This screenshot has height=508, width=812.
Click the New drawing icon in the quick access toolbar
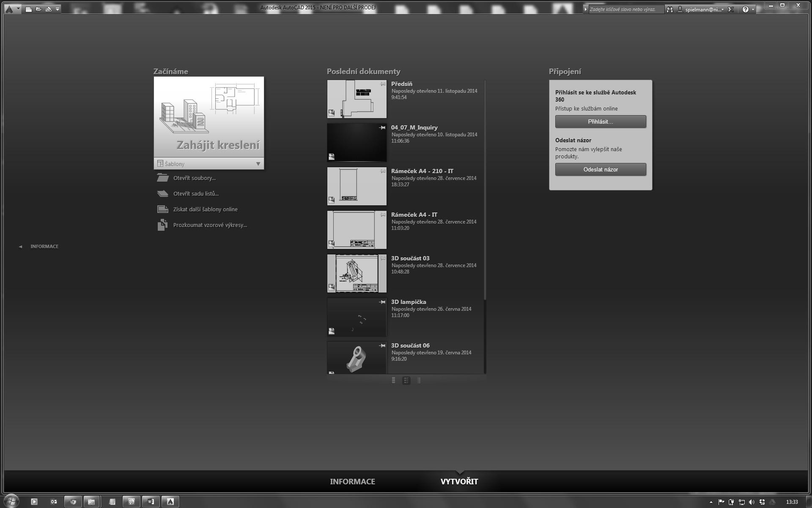tap(29, 9)
